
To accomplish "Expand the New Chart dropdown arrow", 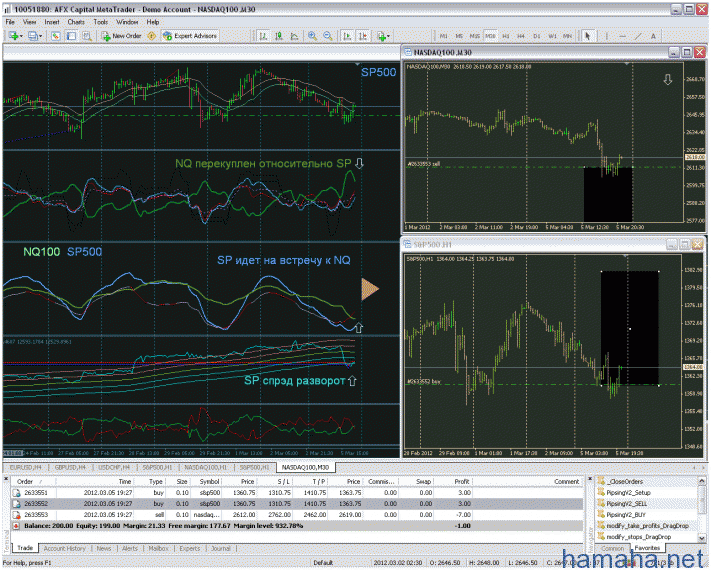I will click(x=21, y=36).
